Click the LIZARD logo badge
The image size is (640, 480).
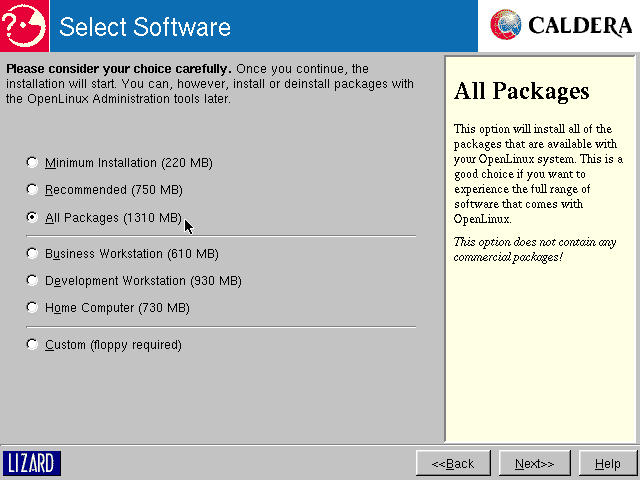32,463
